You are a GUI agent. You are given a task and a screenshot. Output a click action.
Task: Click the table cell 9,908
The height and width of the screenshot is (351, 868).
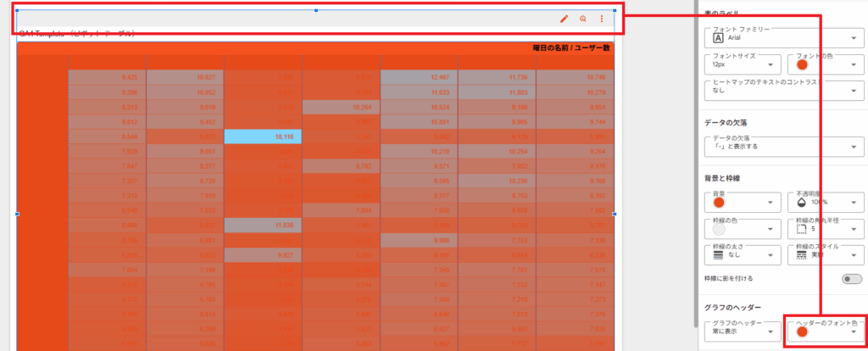[419, 240]
